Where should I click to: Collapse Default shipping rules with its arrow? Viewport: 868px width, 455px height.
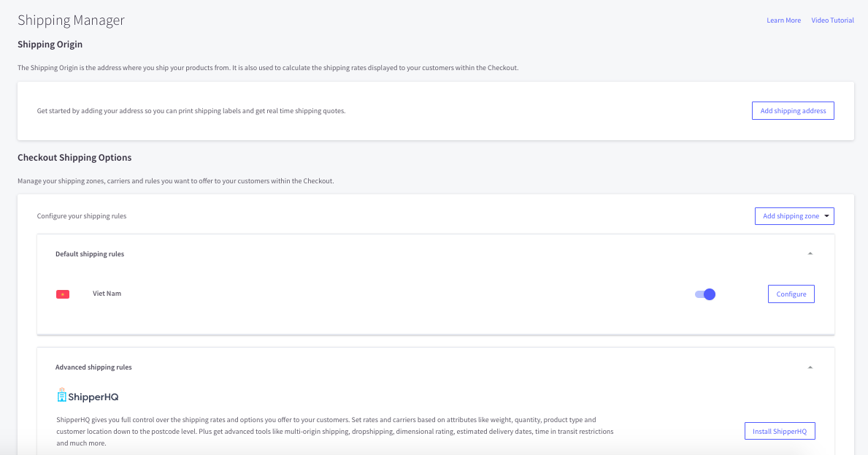[x=810, y=254]
